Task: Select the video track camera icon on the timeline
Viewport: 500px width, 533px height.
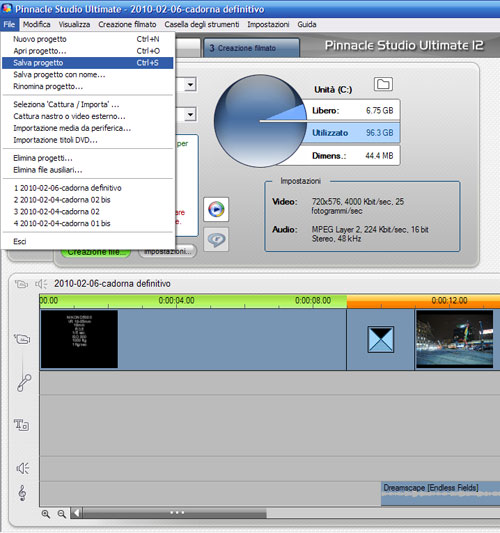Action: click(22, 339)
